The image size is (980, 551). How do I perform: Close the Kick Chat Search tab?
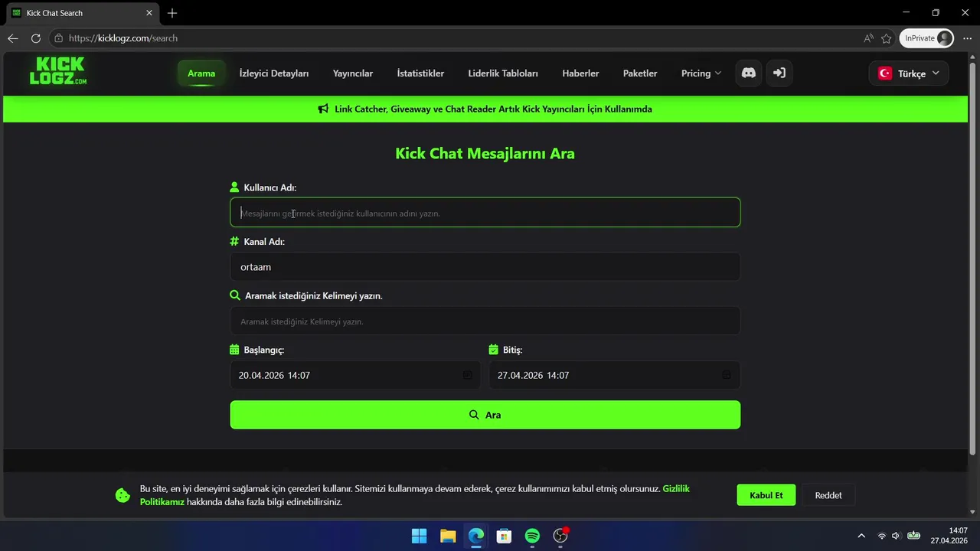click(x=149, y=13)
